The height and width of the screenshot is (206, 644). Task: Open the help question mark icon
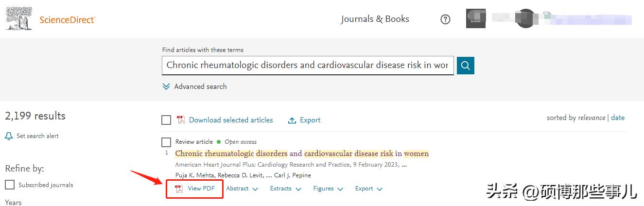tap(445, 19)
